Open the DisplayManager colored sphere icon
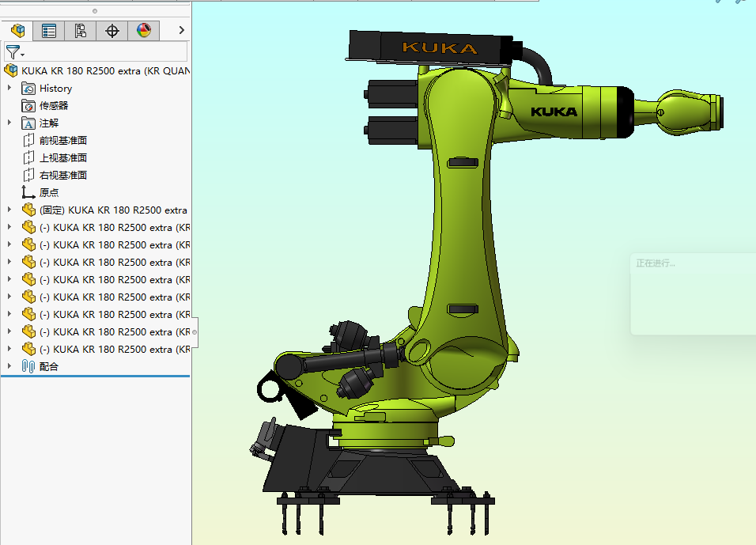756x545 pixels. tap(142, 30)
